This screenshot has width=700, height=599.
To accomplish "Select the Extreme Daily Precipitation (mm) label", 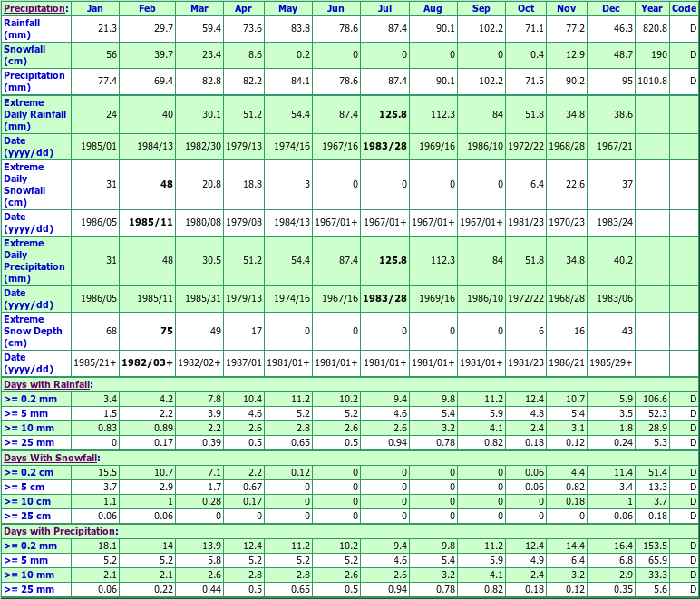I will [34, 261].
